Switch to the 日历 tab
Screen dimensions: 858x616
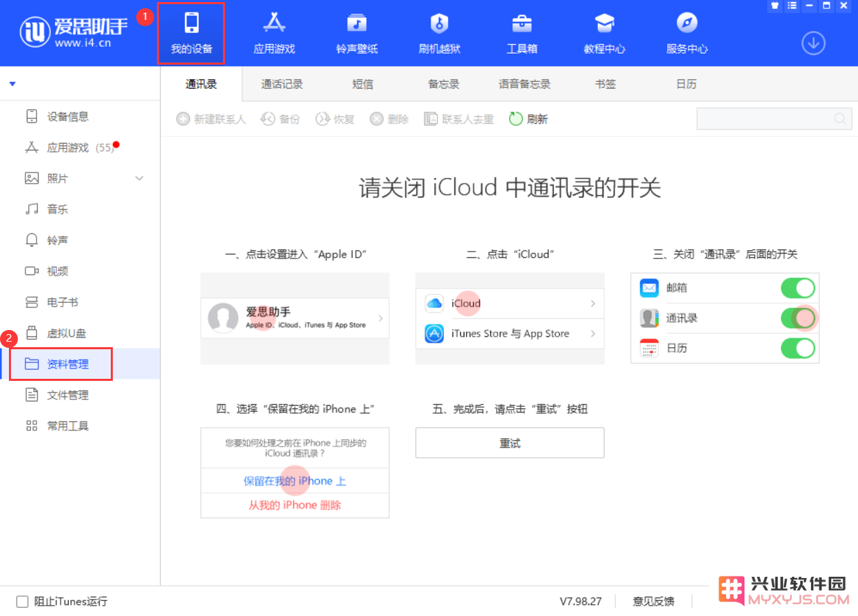tap(686, 85)
